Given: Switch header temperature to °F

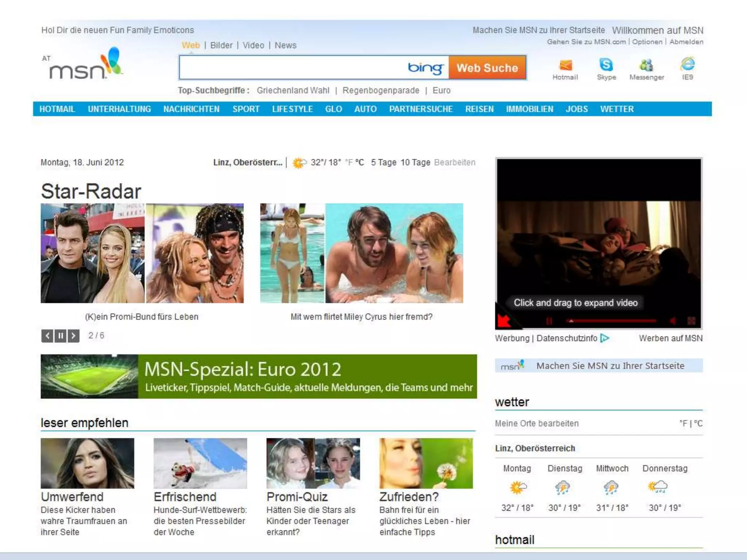Looking at the screenshot, I should coord(349,162).
